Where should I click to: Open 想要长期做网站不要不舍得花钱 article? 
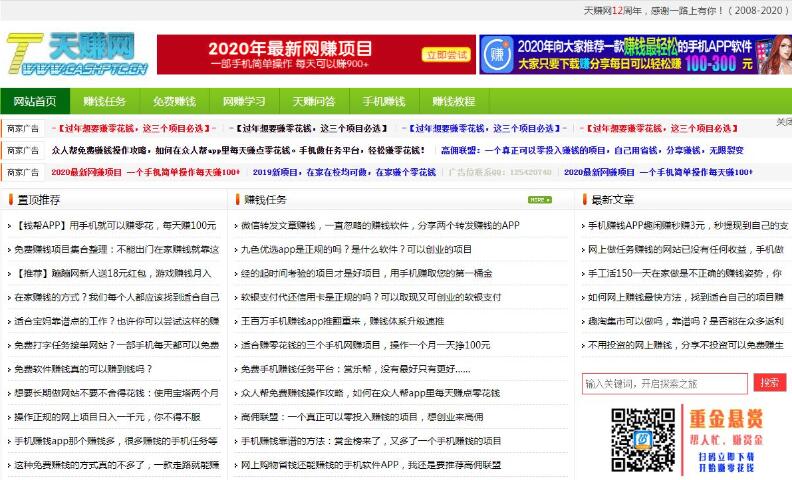point(117,393)
